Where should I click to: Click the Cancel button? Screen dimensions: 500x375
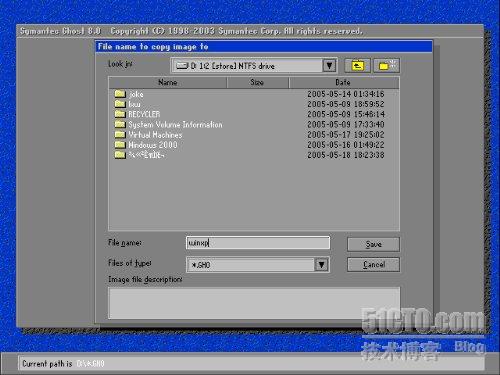point(373,265)
